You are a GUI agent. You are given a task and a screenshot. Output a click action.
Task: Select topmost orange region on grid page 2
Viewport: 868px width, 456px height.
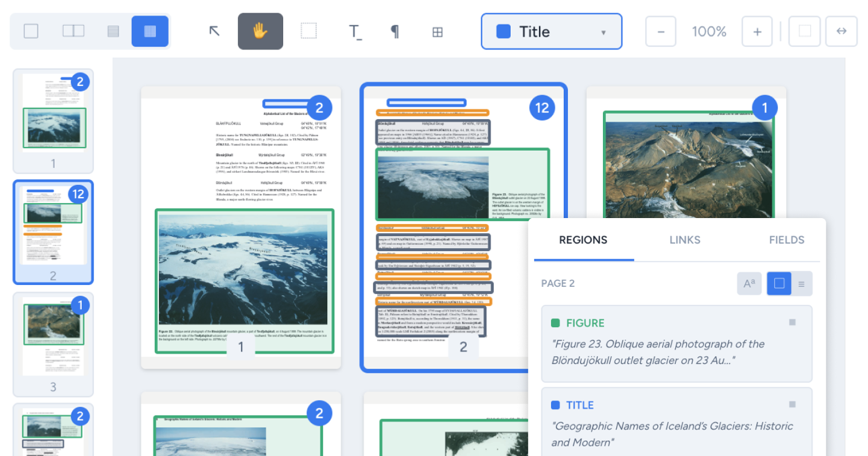[x=432, y=113]
